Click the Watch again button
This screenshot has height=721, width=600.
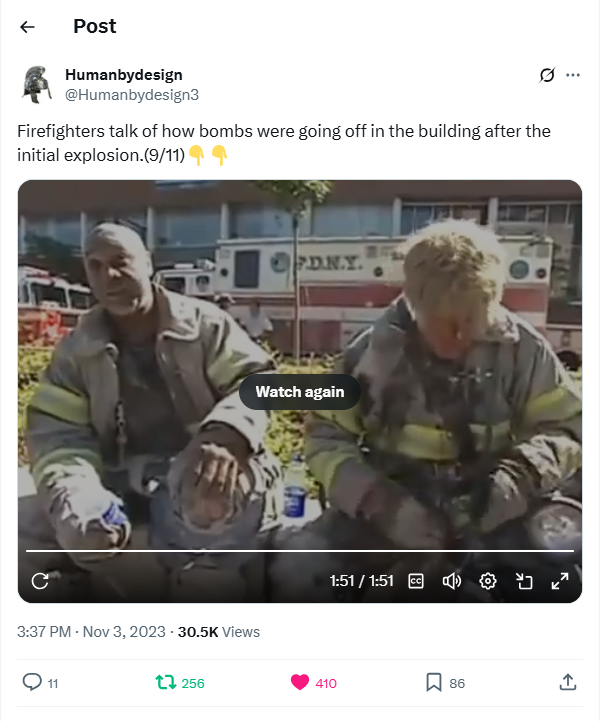pos(300,392)
